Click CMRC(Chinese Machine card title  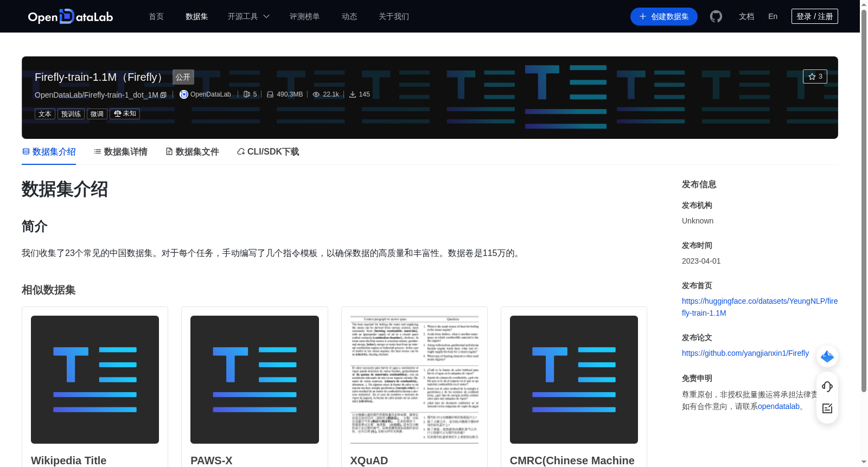click(572, 460)
